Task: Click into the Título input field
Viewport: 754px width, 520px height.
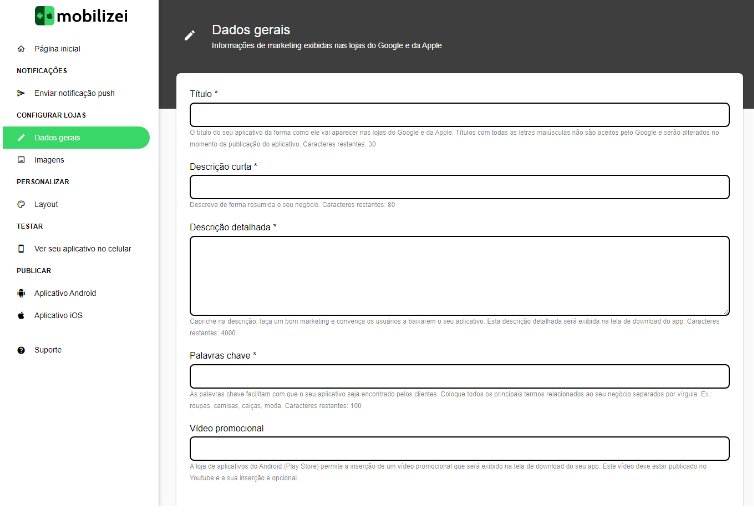Action: pyautogui.click(x=460, y=115)
